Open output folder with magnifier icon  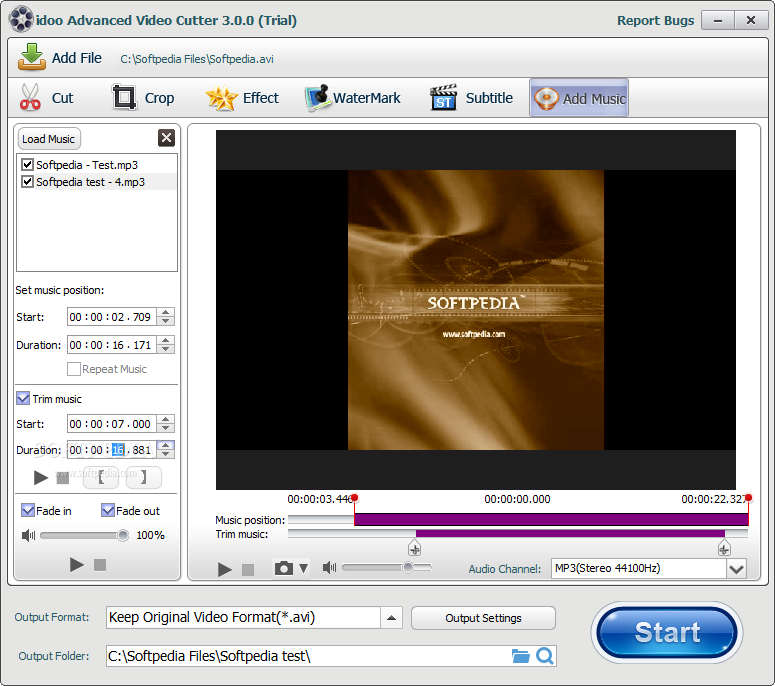coord(545,656)
